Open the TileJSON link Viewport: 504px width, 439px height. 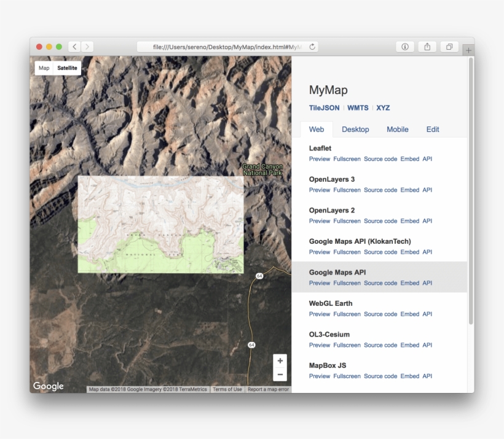point(324,108)
